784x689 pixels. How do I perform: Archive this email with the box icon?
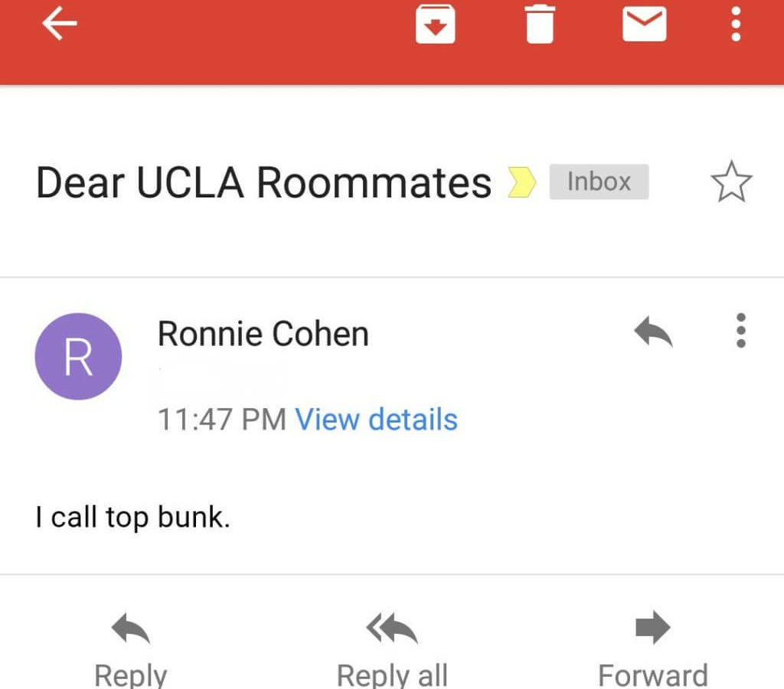[x=435, y=24]
